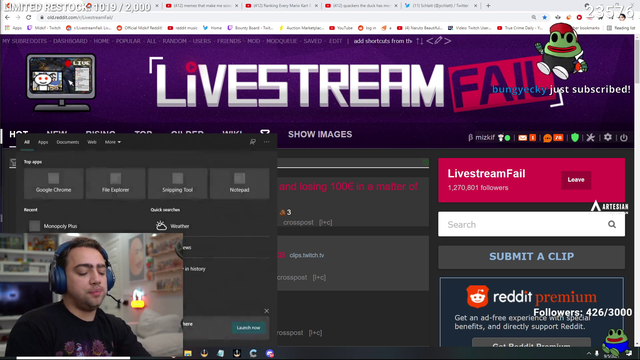Go back in Chrome browser
The width and height of the screenshot is (640, 360).
[7, 17]
